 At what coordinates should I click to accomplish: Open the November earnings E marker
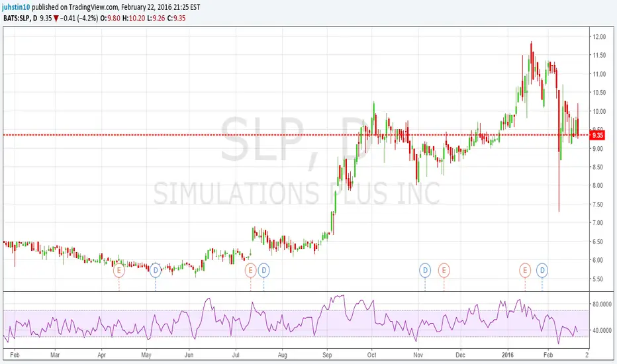tap(444, 270)
